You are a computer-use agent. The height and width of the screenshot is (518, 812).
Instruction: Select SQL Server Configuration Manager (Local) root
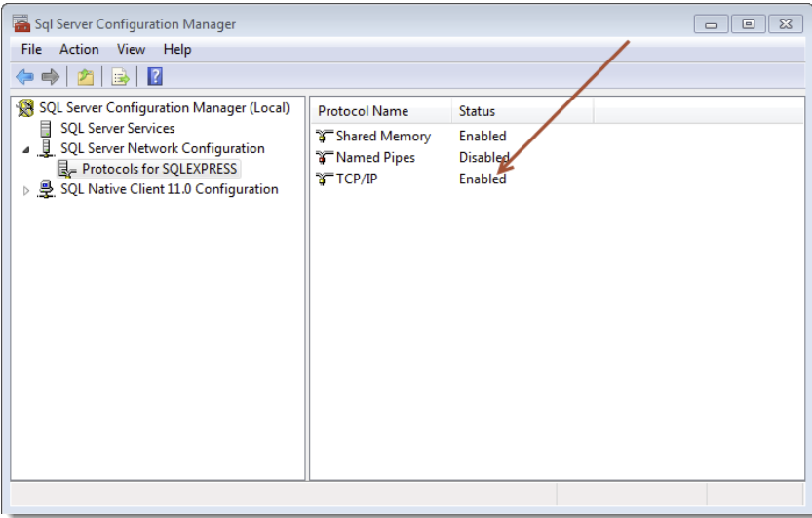[x=164, y=107]
